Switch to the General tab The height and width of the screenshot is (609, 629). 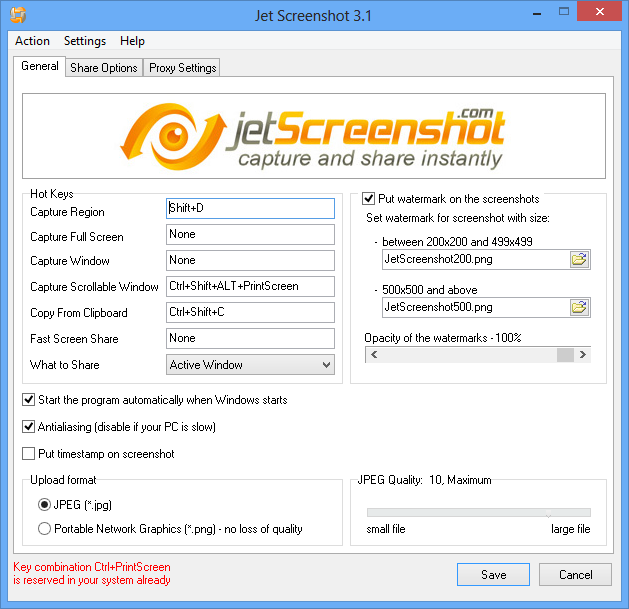point(40,66)
